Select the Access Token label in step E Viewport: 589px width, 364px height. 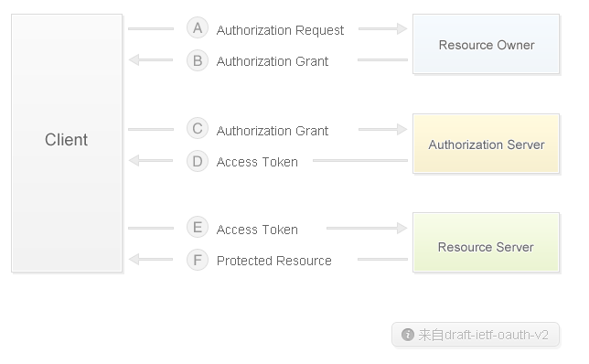[x=257, y=230]
